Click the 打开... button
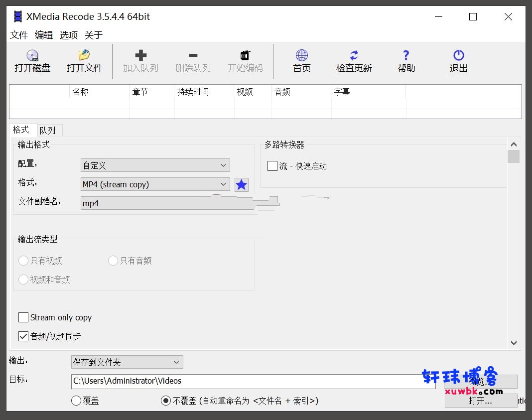The image size is (532, 420). 480,401
